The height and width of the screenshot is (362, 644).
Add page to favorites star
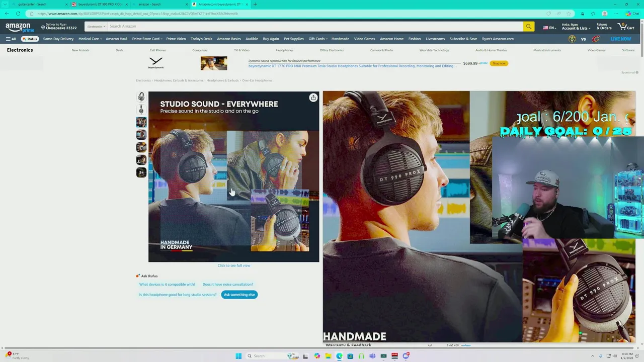[x=569, y=14]
